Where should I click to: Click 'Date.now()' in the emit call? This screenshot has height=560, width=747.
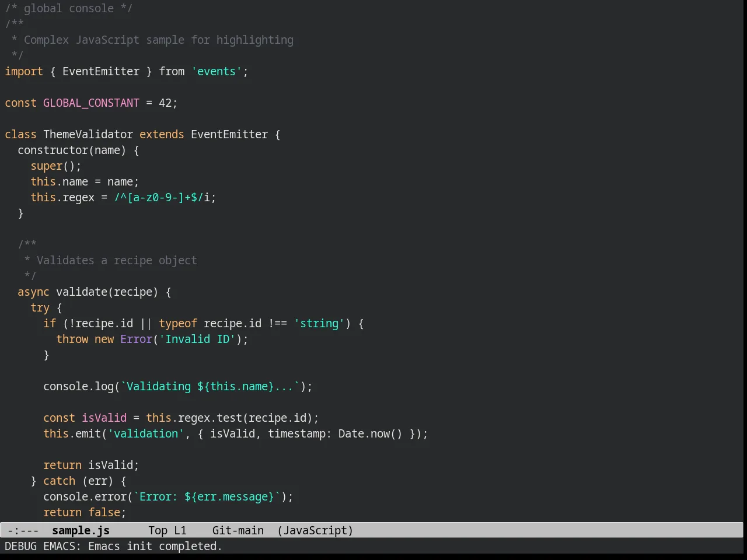(371, 433)
